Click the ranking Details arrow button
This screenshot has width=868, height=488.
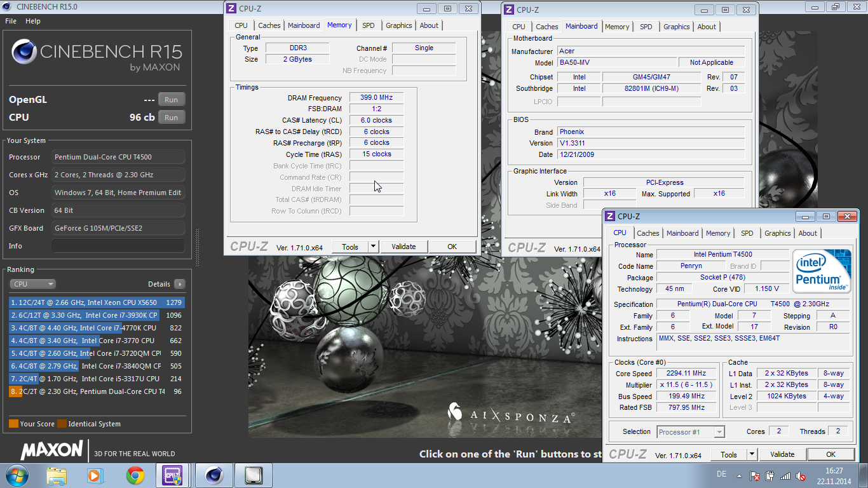coord(180,284)
